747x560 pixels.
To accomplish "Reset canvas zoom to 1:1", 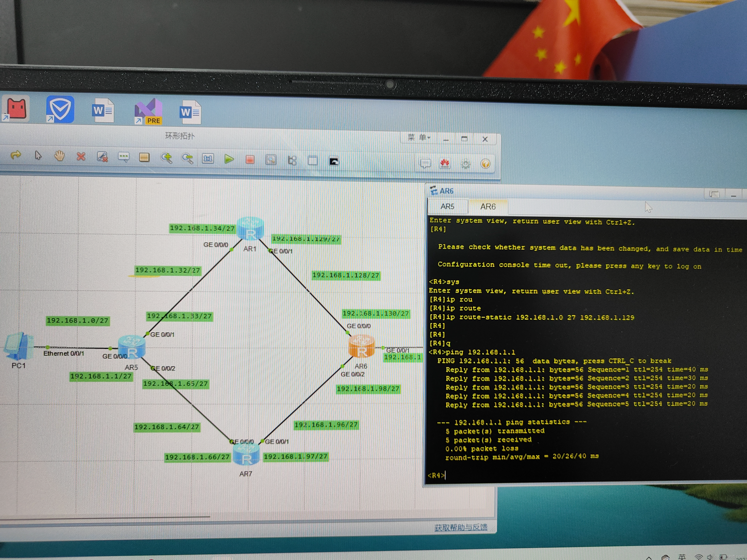I will point(208,159).
